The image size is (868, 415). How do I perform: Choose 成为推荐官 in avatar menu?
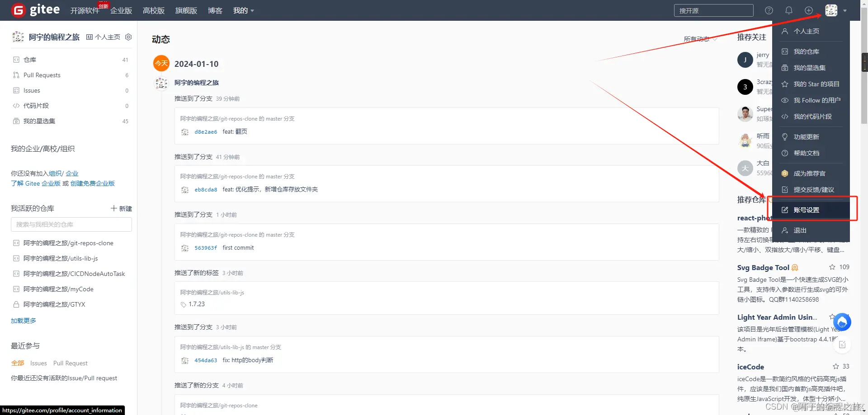coord(811,173)
